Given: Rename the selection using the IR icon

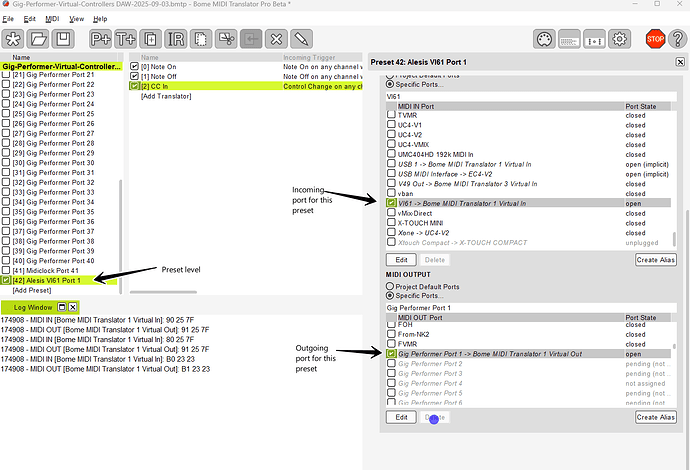Looking at the screenshot, I should point(176,39).
